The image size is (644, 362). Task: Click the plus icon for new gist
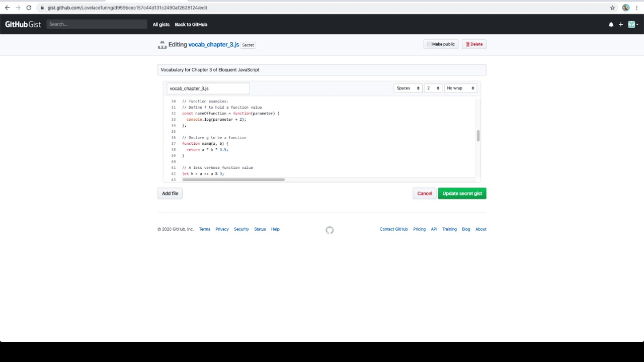pyautogui.click(x=621, y=24)
